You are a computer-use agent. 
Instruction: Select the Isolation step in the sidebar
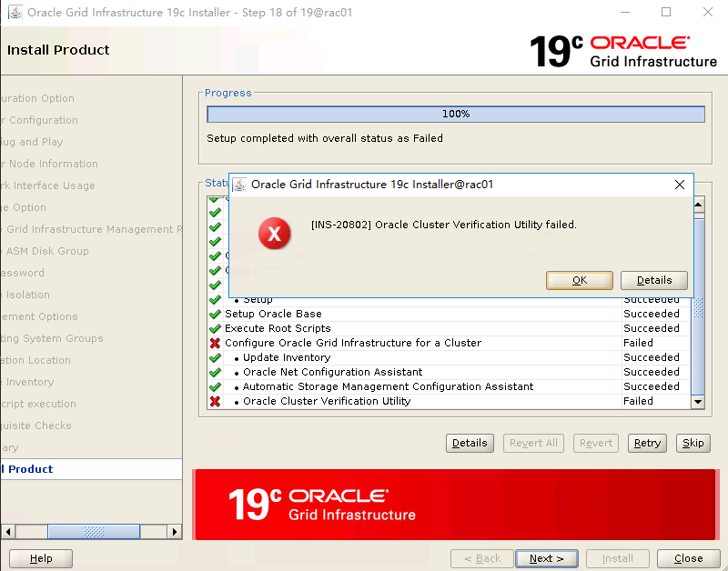pyautogui.click(x=25, y=295)
